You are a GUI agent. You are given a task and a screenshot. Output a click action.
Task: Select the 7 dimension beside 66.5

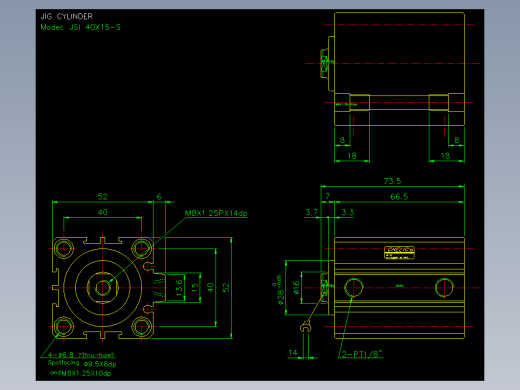(327, 197)
